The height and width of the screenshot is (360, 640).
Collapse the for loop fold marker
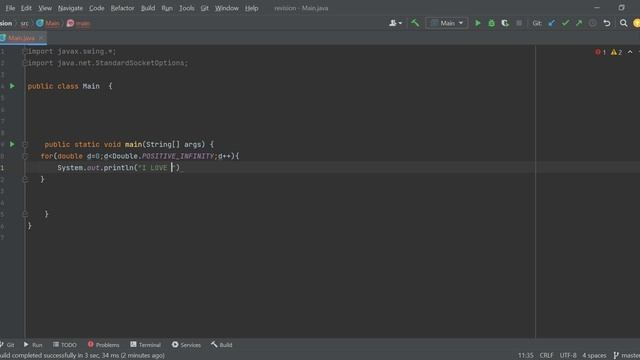tap(24, 156)
